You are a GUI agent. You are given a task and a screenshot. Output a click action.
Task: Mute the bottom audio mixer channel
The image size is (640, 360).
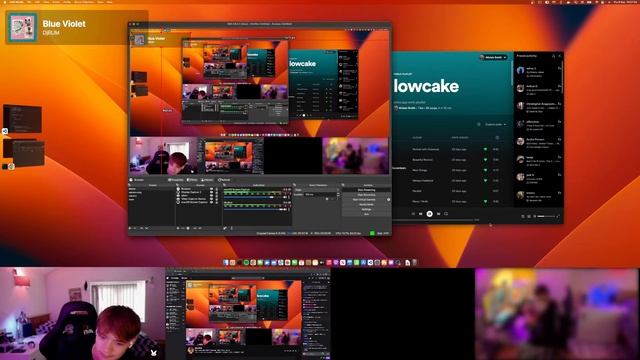coord(285,209)
